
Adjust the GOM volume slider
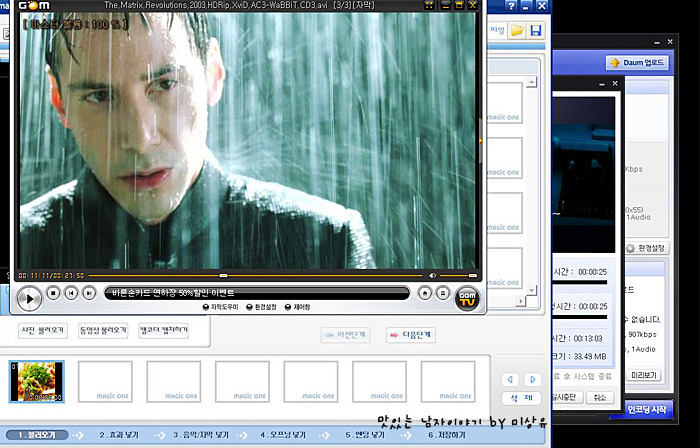pyautogui.click(x=458, y=276)
